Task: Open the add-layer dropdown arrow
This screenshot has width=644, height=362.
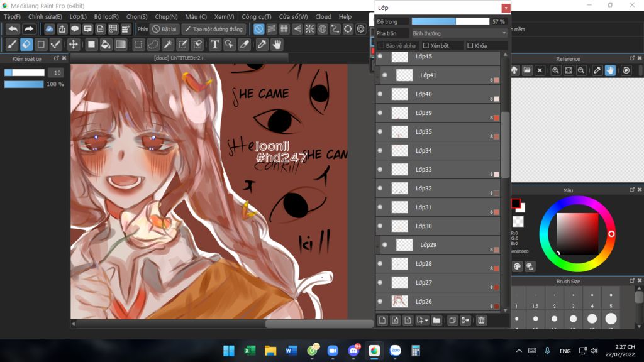Action: tap(427, 321)
